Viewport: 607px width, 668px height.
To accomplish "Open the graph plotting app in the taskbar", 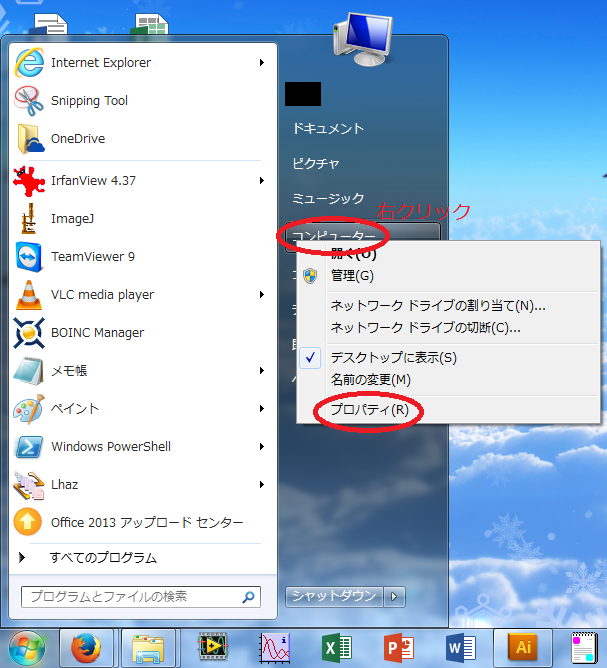I will (x=275, y=648).
